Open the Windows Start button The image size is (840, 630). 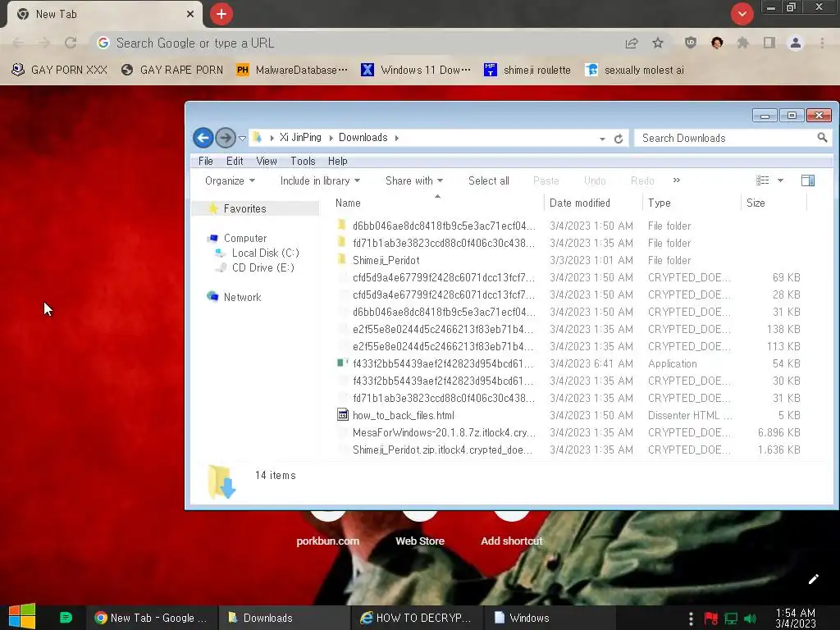[x=22, y=616]
